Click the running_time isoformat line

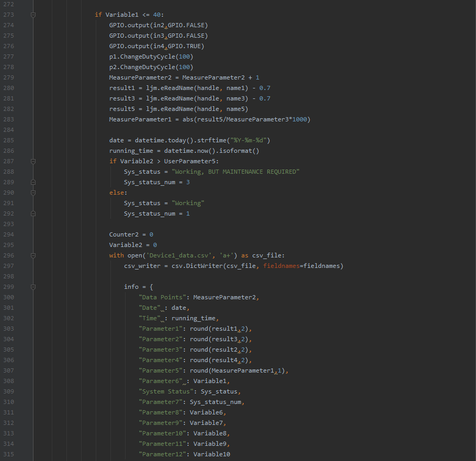[x=184, y=151]
